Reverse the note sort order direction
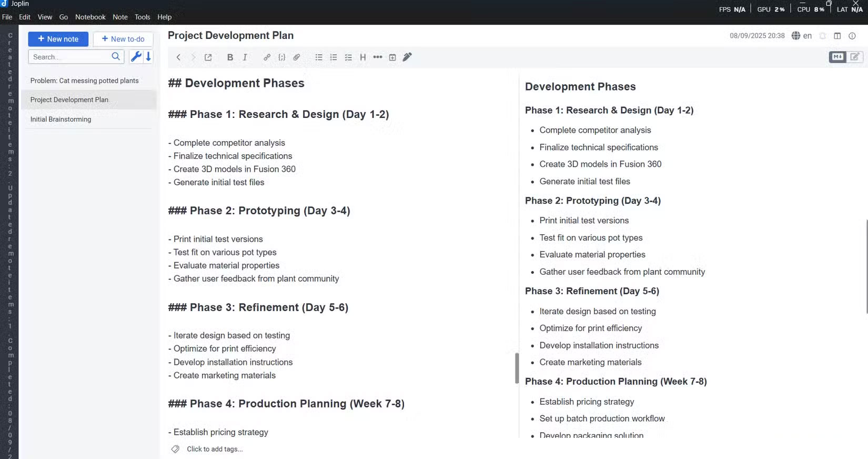 [x=149, y=57]
